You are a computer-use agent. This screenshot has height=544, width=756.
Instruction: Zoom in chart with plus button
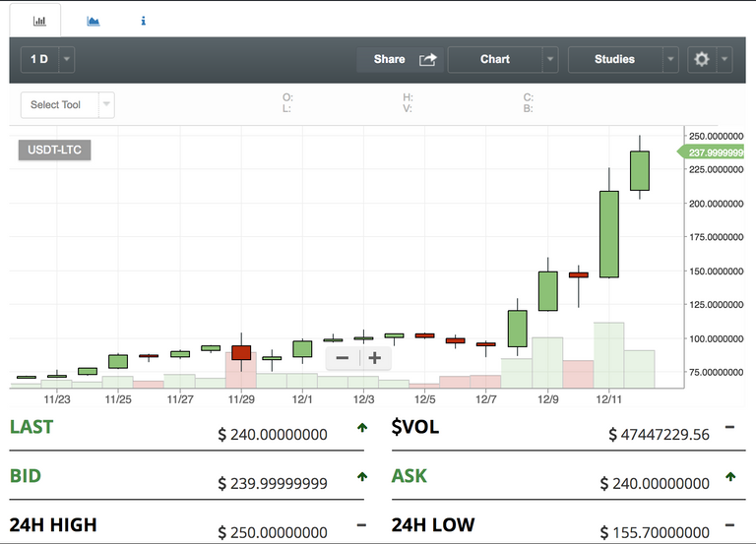coord(375,358)
